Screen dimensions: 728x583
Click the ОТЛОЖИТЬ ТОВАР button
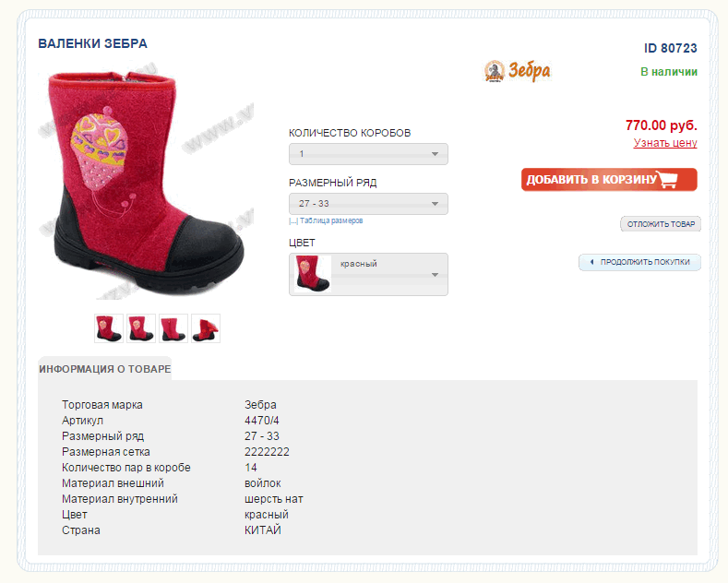click(661, 224)
